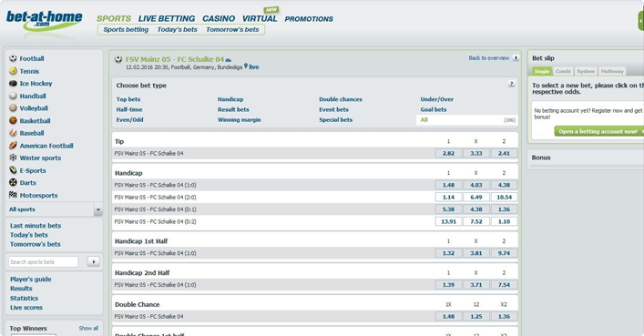Open the LIVE BETTING menu
Screen dimensions: 644x336
coord(167,18)
